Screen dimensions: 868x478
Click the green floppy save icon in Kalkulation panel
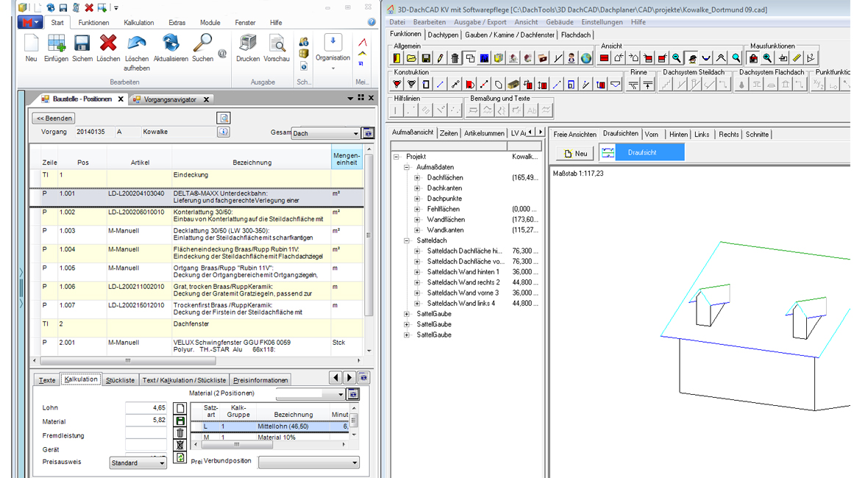click(x=180, y=420)
